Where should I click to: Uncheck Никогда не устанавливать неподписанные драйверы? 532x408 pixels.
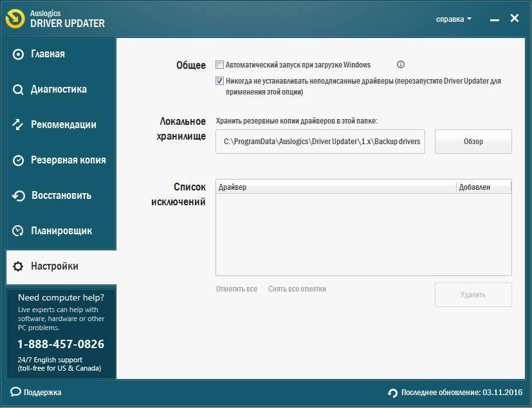[219, 81]
